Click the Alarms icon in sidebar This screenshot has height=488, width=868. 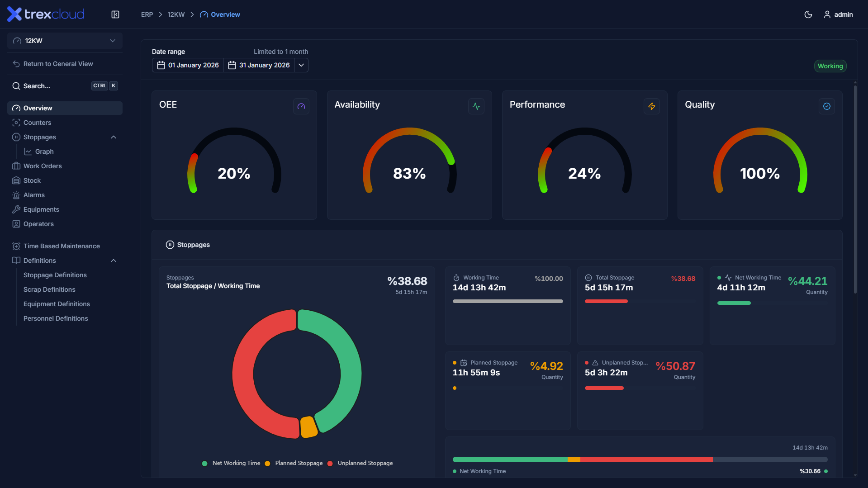16,195
